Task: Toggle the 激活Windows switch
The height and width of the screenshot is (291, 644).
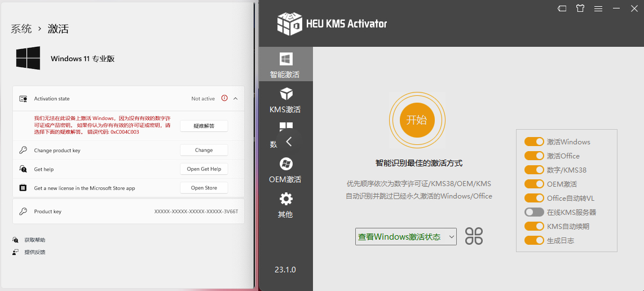Action: [533, 142]
